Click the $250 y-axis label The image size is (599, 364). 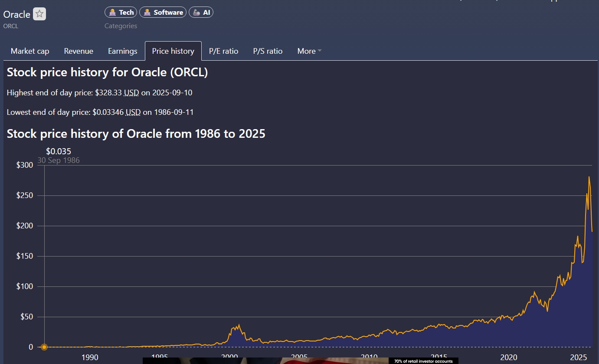[25, 195]
